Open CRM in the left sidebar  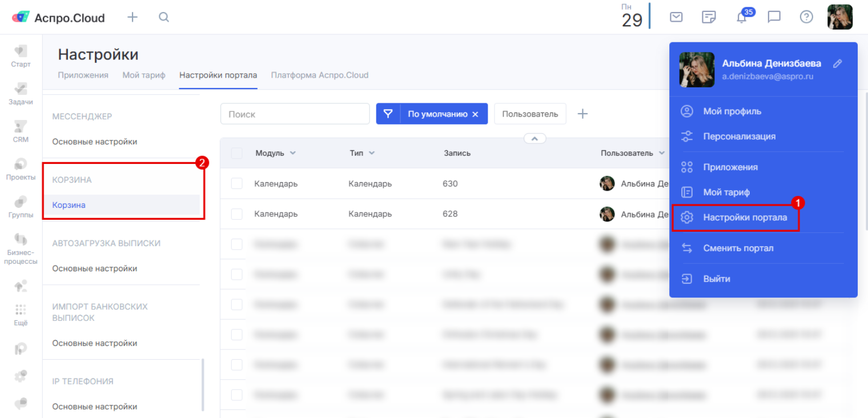(x=21, y=131)
